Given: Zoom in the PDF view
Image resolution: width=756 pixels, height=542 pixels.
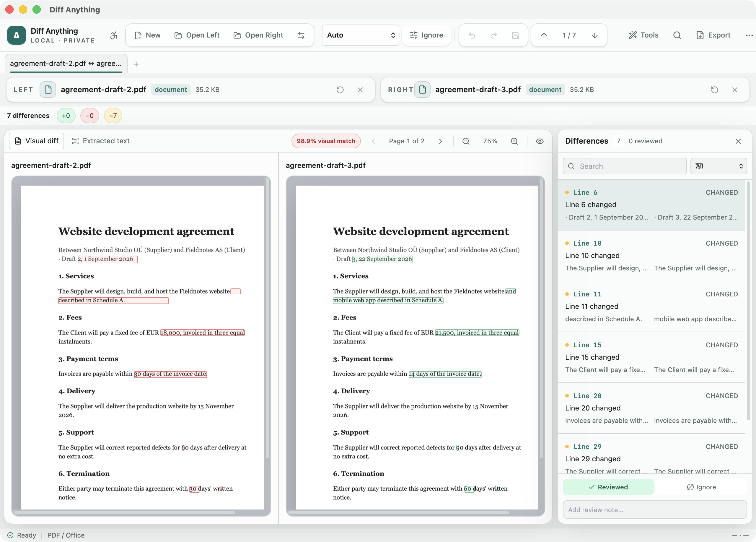Looking at the screenshot, I should point(514,141).
